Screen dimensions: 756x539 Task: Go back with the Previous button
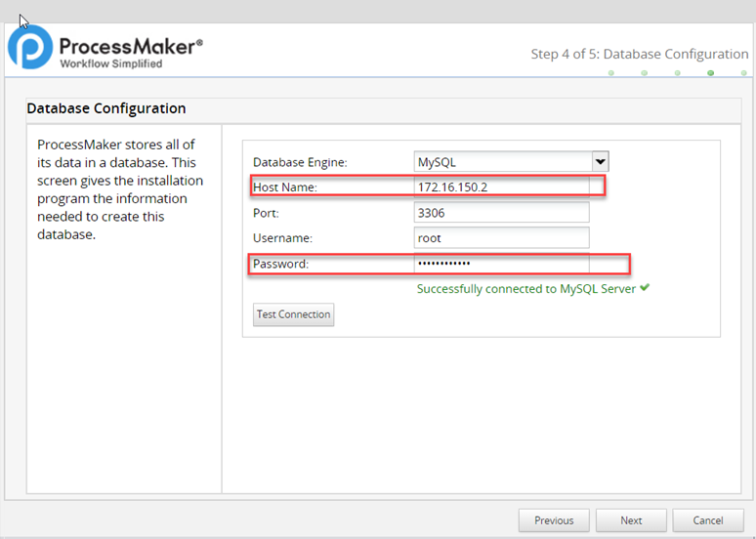click(x=554, y=520)
